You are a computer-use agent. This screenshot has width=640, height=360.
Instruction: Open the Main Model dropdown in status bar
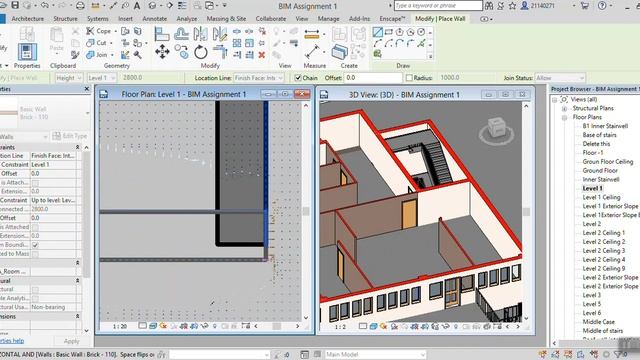[375, 354]
